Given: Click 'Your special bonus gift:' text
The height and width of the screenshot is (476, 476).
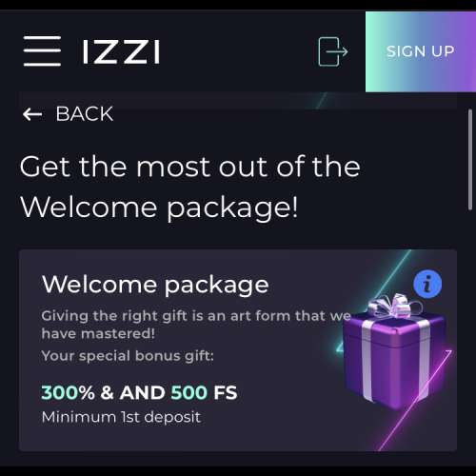Looking at the screenshot, I should [x=128, y=356].
